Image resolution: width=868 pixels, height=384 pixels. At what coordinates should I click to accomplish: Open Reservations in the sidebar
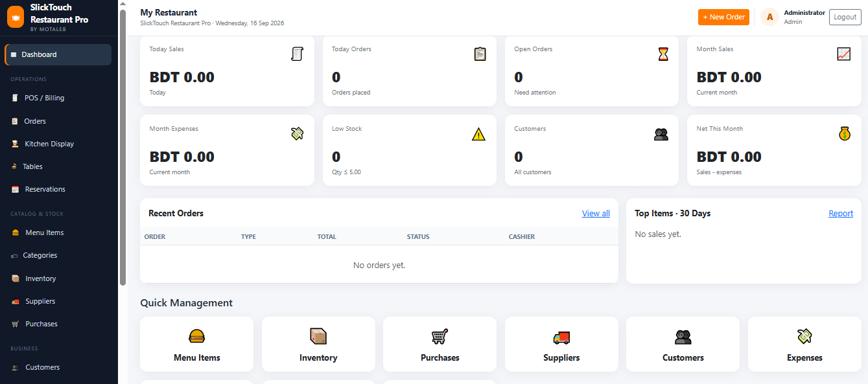coord(58,189)
